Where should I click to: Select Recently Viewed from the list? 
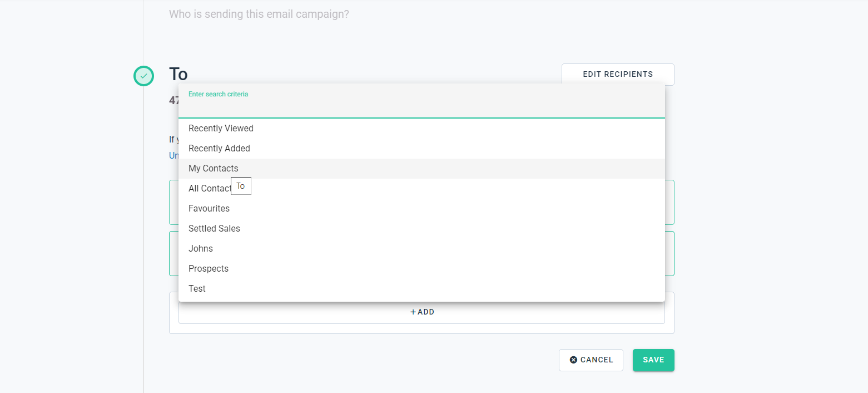click(421, 129)
